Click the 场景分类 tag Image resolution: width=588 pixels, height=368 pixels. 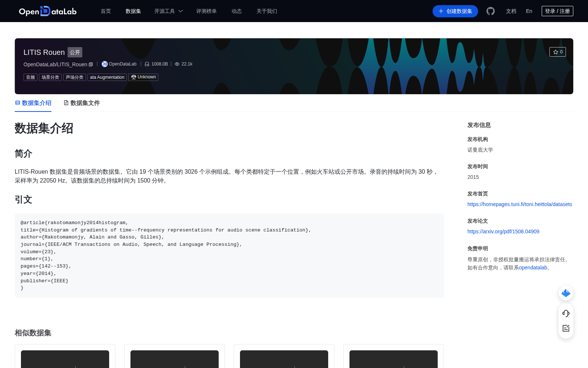tap(50, 77)
